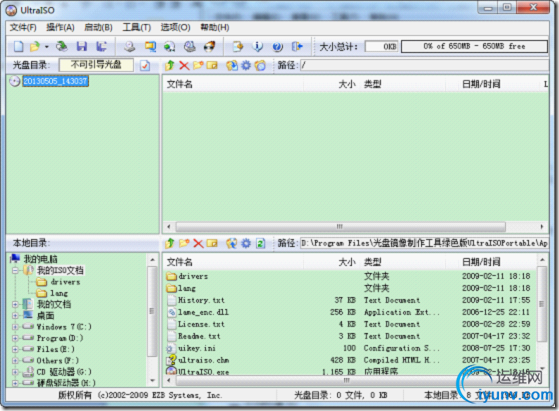Click the Burn CD/DVD image flame icon
The image size is (559, 411).
[x=209, y=46]
